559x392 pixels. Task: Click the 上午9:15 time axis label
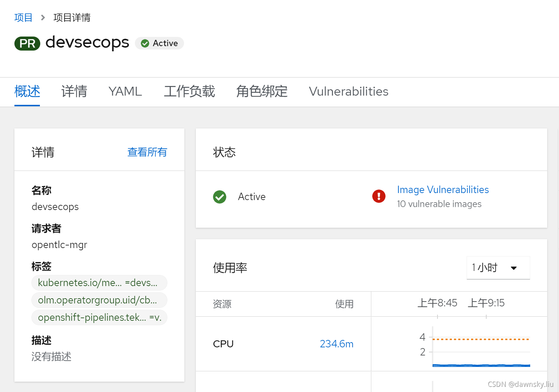coord(486,303)
